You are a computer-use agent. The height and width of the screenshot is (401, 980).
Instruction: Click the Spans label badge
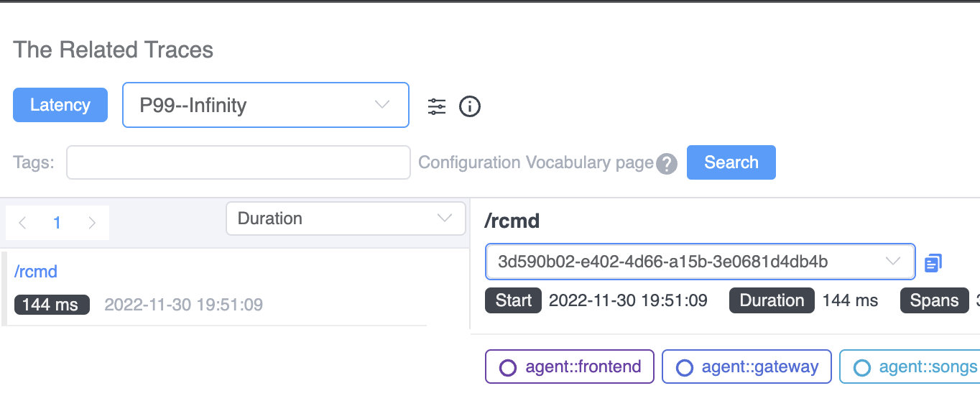click(x=934, y=300)
